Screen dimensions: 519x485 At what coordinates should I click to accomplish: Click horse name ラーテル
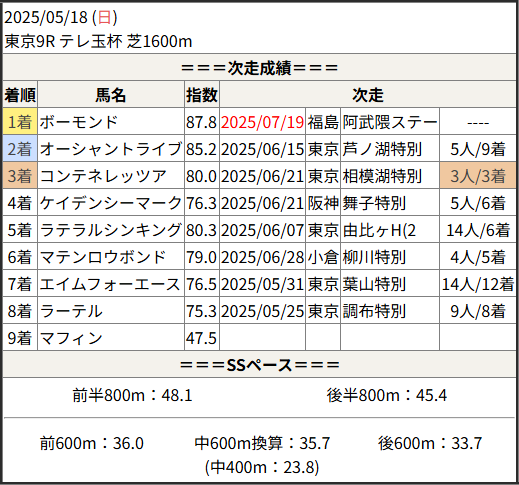[71, 311]
